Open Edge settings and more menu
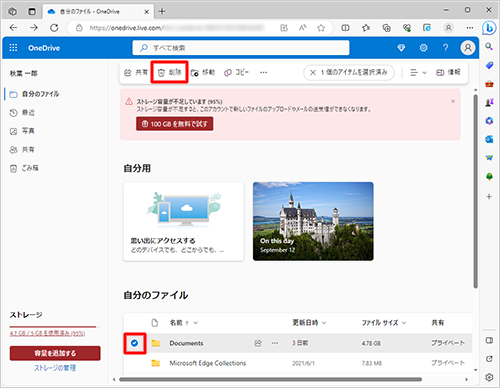500x388 pixels. click(470, 28)
